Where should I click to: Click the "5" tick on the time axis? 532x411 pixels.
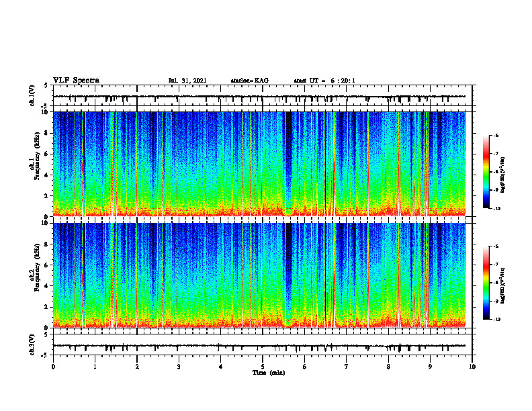coord(263,367)
